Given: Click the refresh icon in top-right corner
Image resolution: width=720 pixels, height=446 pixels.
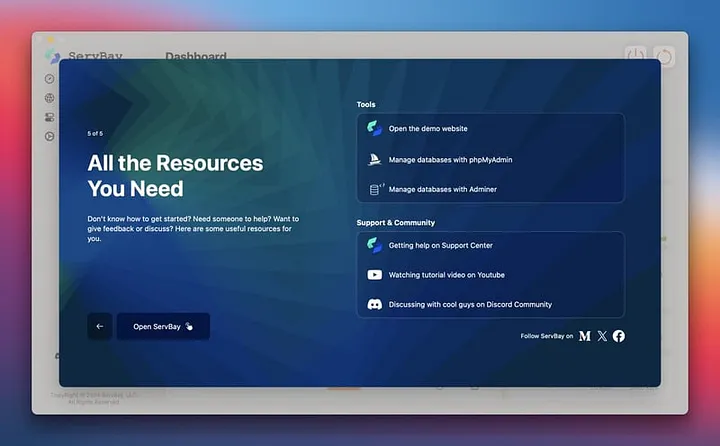Looking at the screenshot, I should [x=664, y=56].
